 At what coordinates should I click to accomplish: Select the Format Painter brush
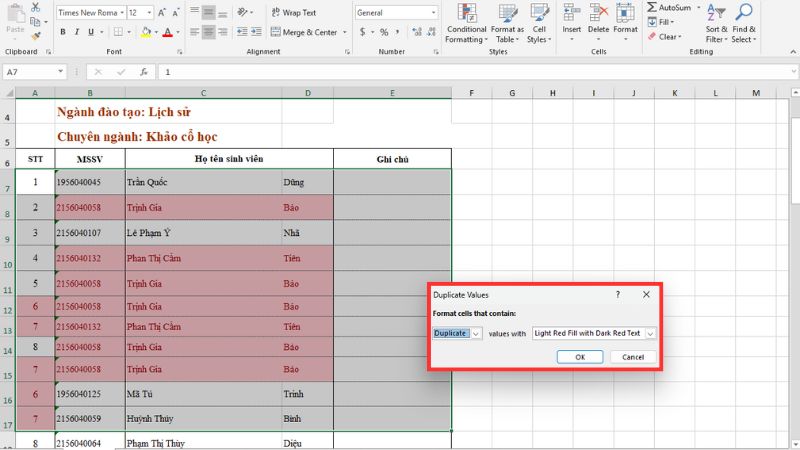[37, 36]
